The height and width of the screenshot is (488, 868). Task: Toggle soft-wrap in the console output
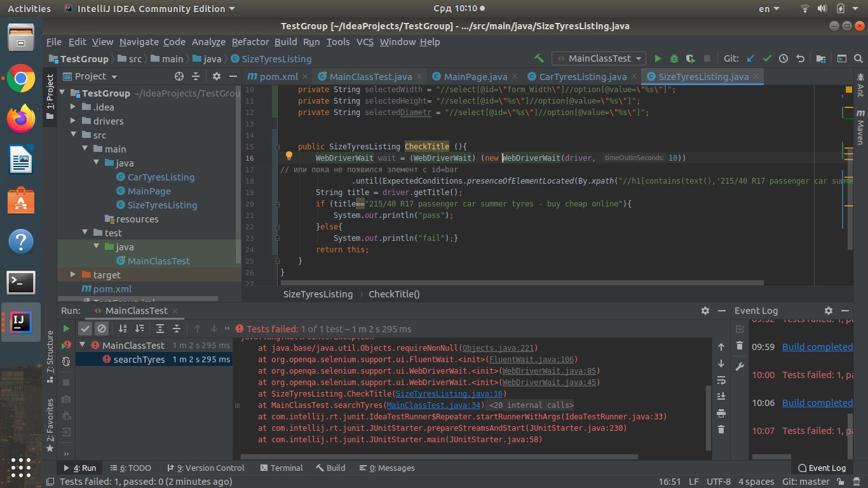coord(721,380)
